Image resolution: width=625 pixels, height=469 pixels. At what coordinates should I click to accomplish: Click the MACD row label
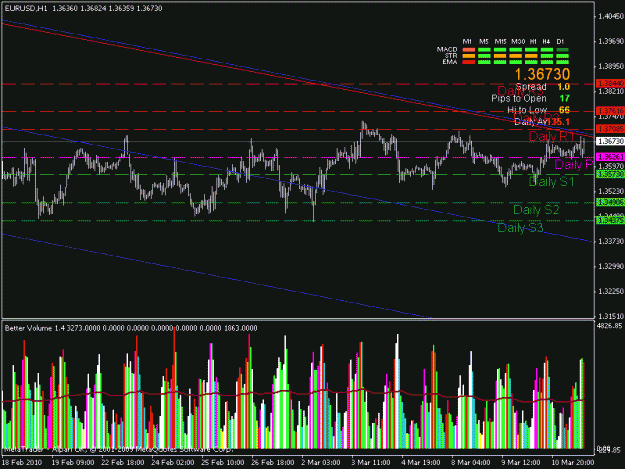tap(447, 49)
